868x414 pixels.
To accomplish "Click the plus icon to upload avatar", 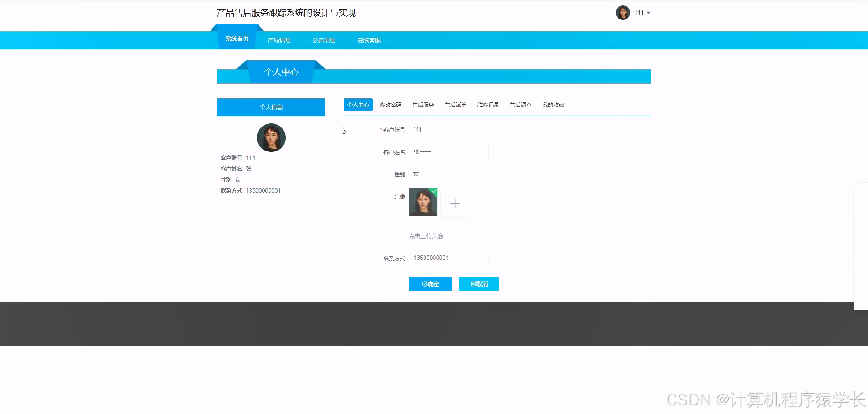I will coord(455,204).
